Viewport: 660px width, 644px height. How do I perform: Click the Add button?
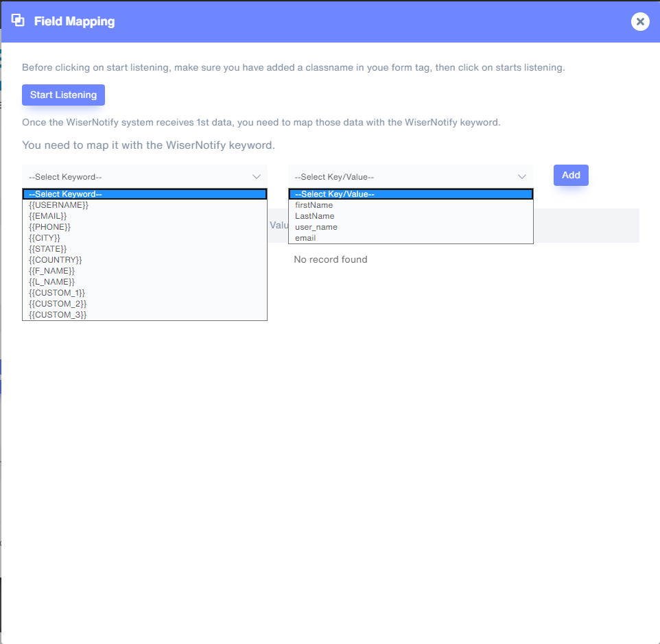[x=571, y=175]
